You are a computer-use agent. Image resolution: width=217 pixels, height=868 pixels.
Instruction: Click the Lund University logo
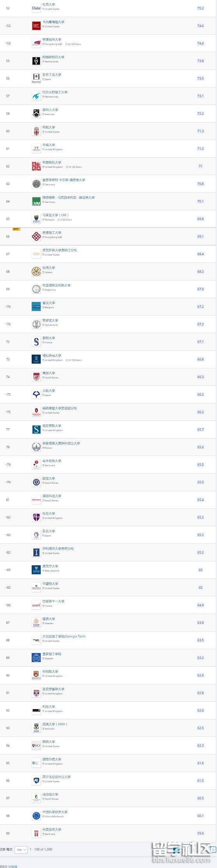(x=36, y=623)
